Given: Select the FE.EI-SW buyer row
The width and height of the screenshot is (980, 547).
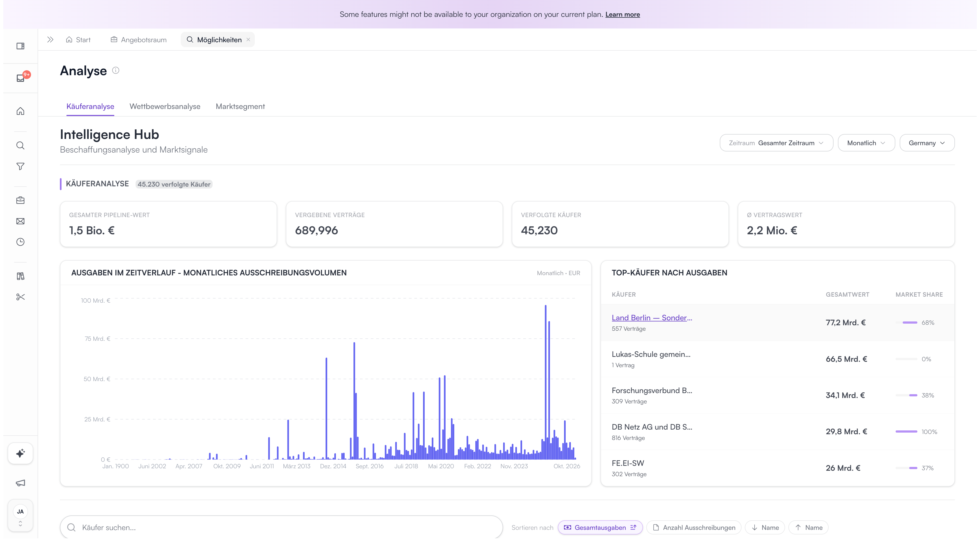Looking at the screenshot, I should tap(777, 468).
